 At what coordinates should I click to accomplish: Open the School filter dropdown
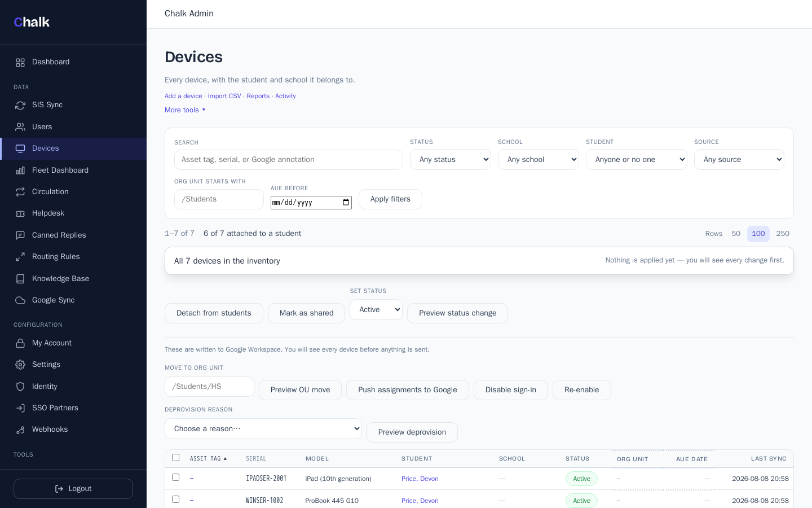pyautogui.click(x=539, y=160)
